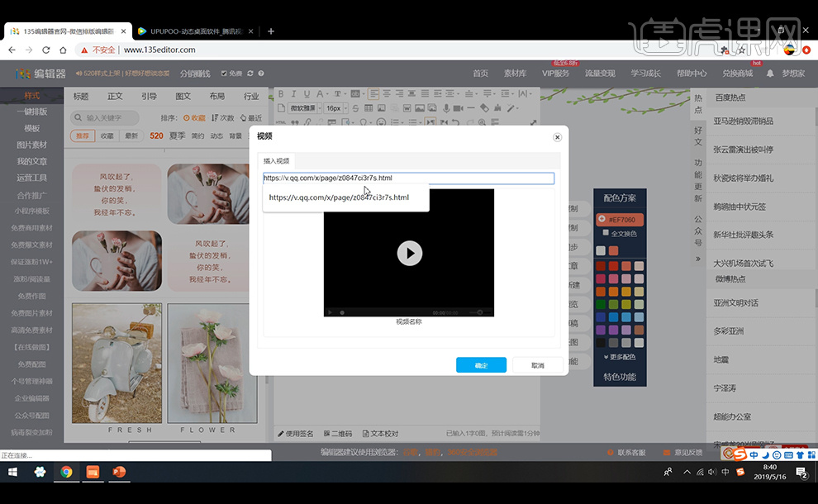Viewport: 818px width, 504px height.
Task: Click the video URL input field
Action: tap(408, 178)
